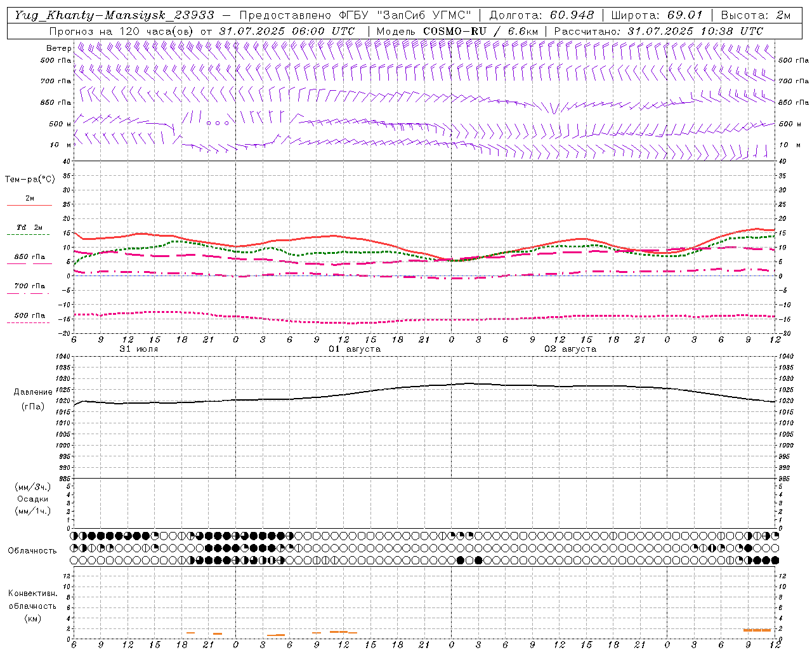
Task: Select the (мм/3ч.) precipitation unit label
Action: click(33, 487)
